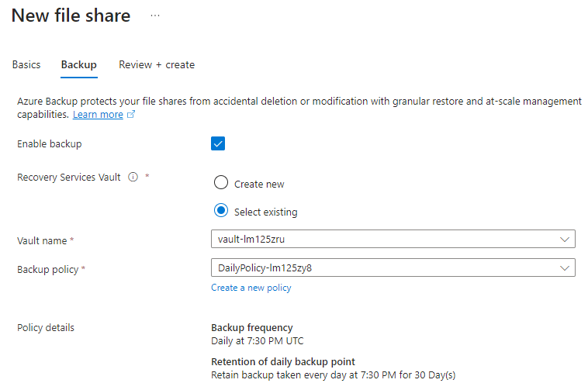The height and width of the screenshot is (390, 588).
Task: Open the Learn more link
Action: [98, 114]
